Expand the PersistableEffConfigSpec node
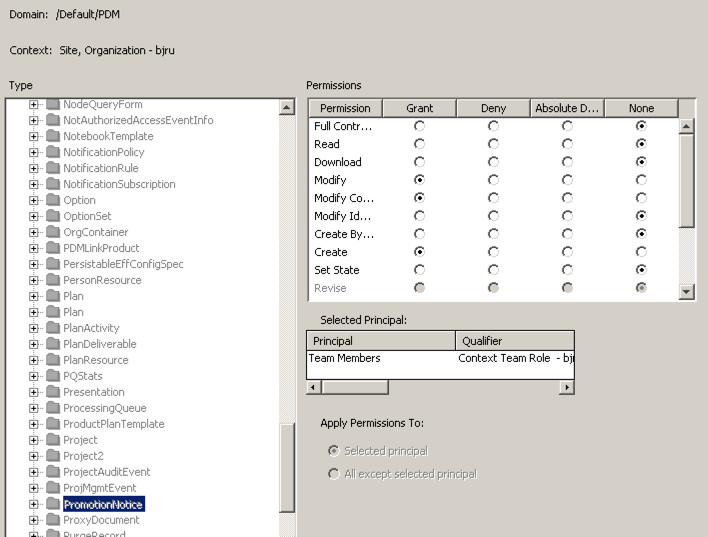This screenshot has height=537, width=708. click(33, 264)
